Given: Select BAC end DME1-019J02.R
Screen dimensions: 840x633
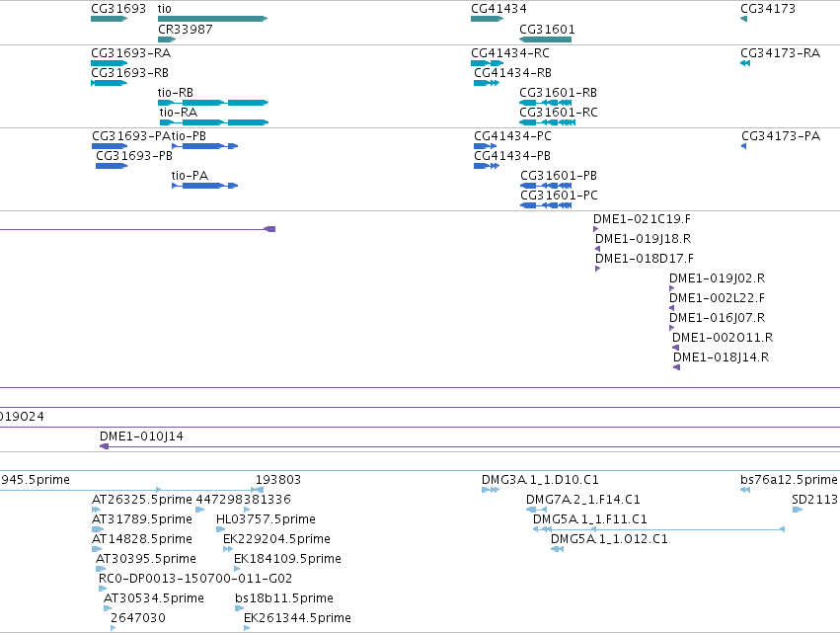Looking at the screenshot, I should pos(718,278).
